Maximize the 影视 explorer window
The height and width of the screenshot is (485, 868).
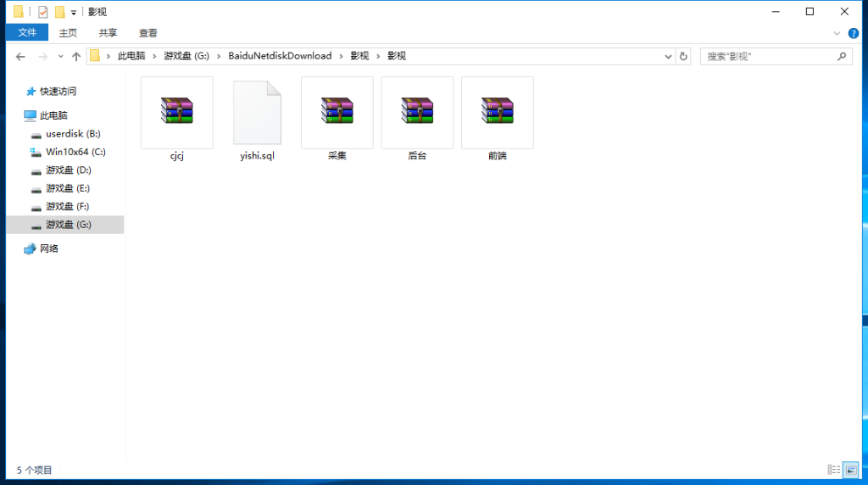(x=810, y=12)
